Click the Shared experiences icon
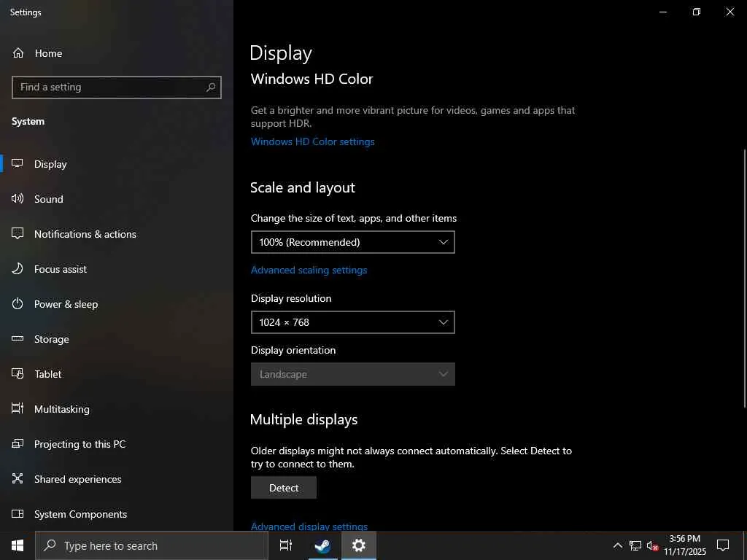 coord(18,478)
